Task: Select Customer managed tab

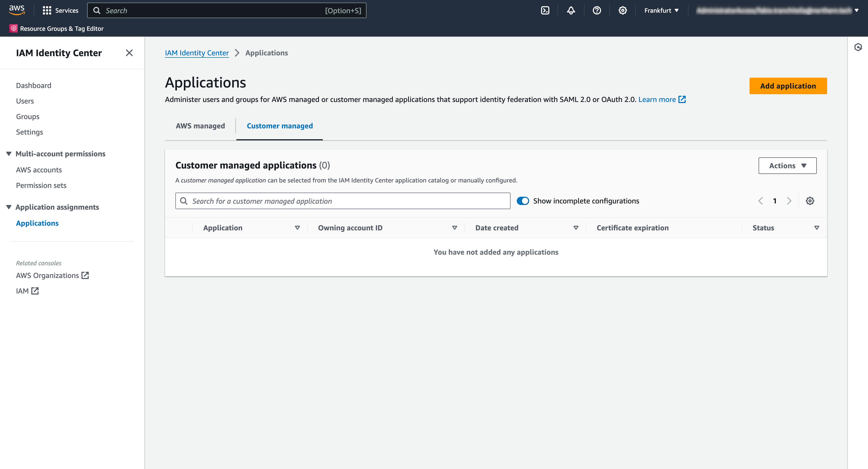Action: [279, 125]
